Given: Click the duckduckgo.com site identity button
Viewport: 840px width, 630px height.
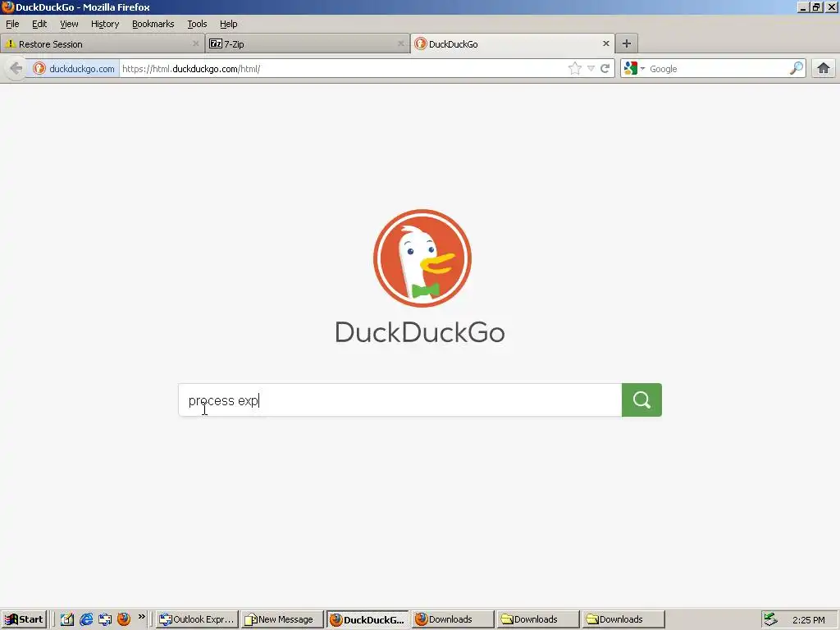Looking at the screenshot, I should (x=75, y=69).
